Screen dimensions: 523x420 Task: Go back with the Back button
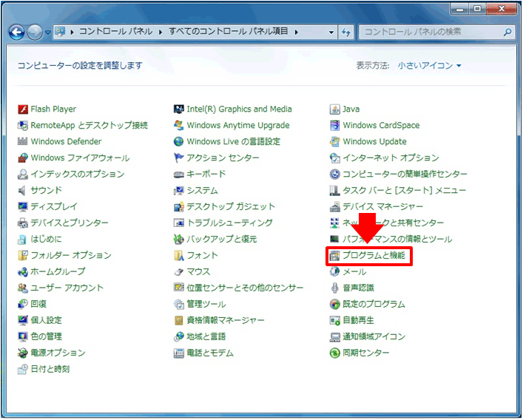tap(17, 33)
